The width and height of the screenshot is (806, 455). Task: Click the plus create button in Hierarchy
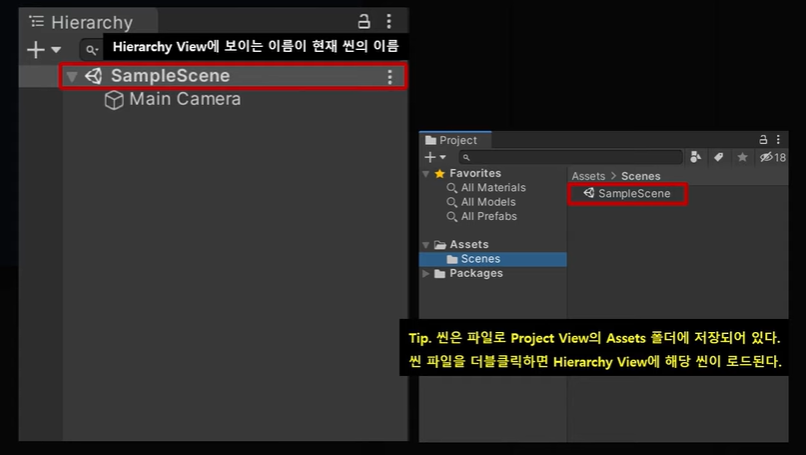35,49
